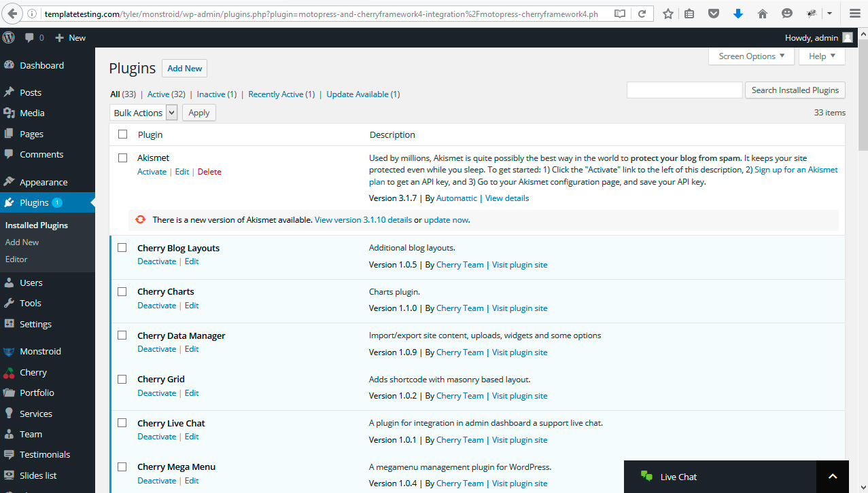868x493 pixels.
Task: Open dropdown arrow next to extension icon
Action: (x=830, y=14)
